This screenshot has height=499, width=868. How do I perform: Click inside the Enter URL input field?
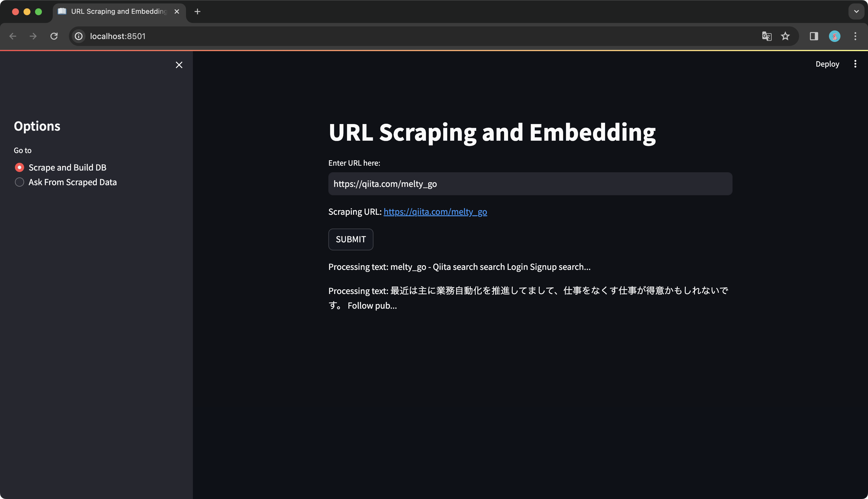click(529, 184)
